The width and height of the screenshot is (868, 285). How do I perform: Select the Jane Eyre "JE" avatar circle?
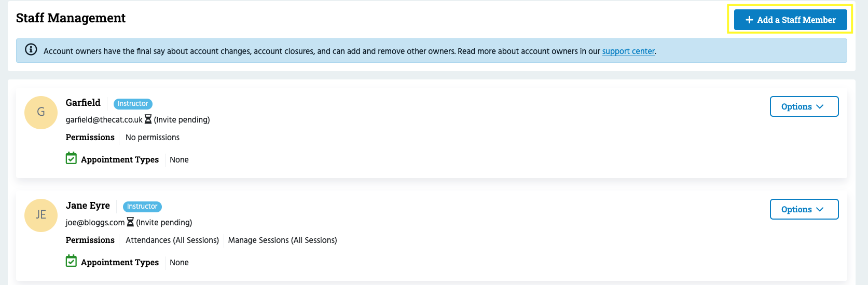[x=41, y=215]
